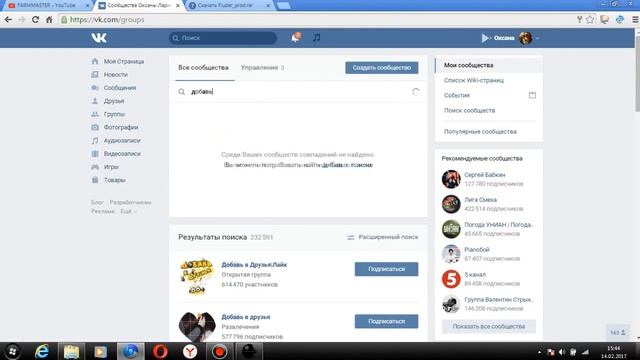Subscribe to Добавь в Друзья|Лайк group
The width and height of the screenshot is (640, 360).
click(x=386, y=269)
